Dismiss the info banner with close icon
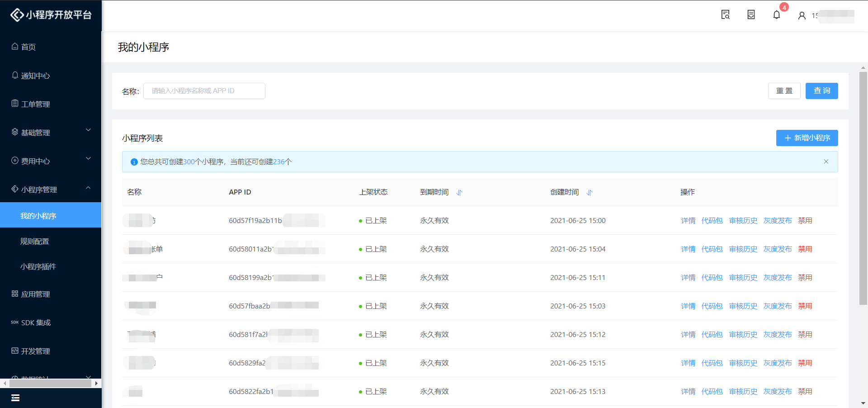The image size is (868, 408). pos(826,162)
